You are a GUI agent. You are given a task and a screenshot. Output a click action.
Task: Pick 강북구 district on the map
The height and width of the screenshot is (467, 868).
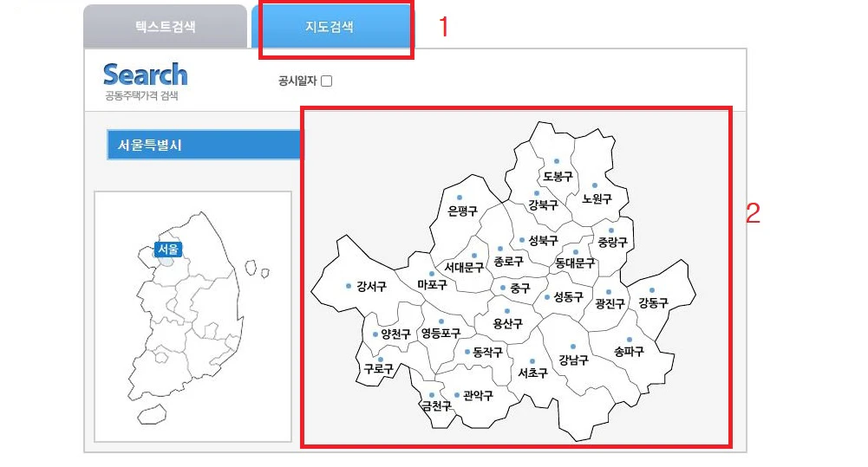point(543,205)
